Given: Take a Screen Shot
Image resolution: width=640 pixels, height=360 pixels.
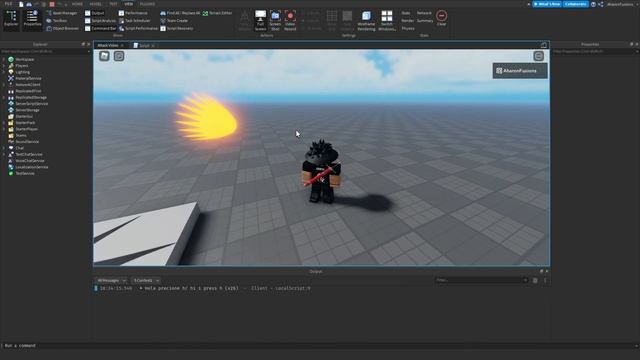Looking at the screenshot, I should [275, 20].
